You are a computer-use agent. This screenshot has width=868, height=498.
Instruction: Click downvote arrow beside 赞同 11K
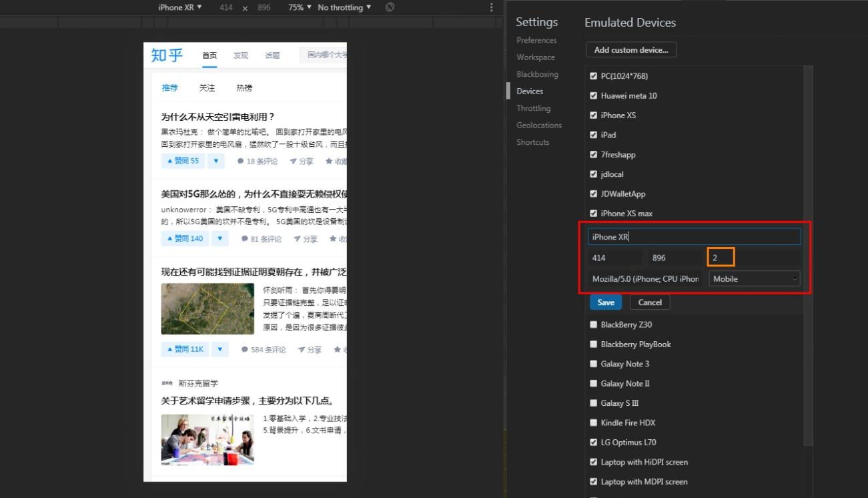tap(220, 349)
